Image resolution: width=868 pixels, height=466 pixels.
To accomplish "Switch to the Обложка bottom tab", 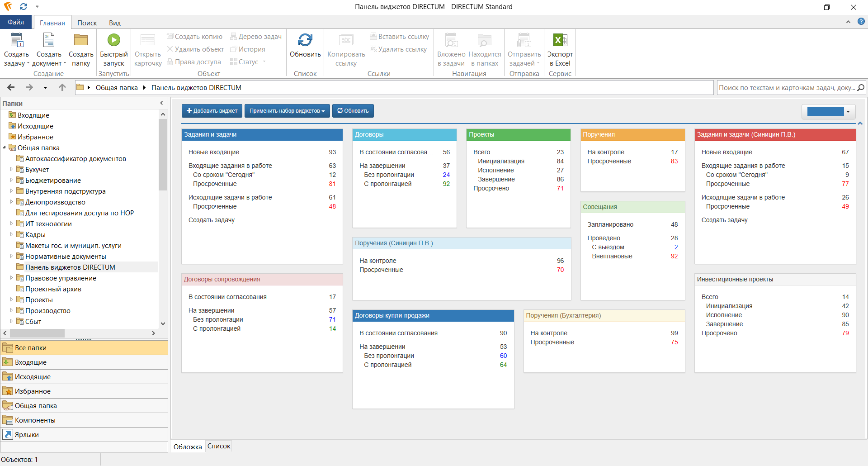I will click(188, 447).
